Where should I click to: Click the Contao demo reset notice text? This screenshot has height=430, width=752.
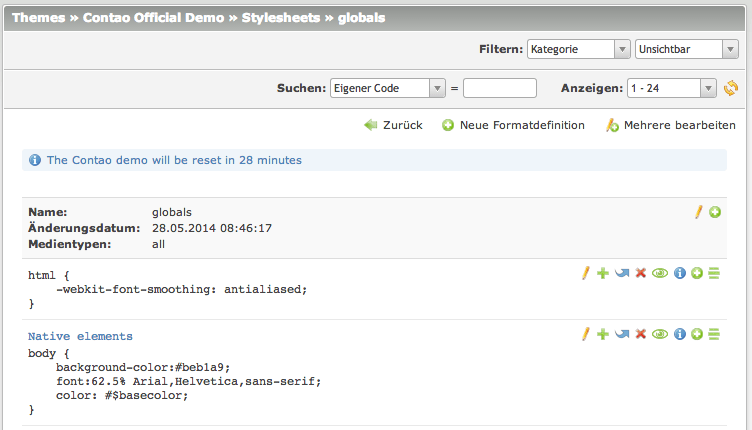point(174,160)
